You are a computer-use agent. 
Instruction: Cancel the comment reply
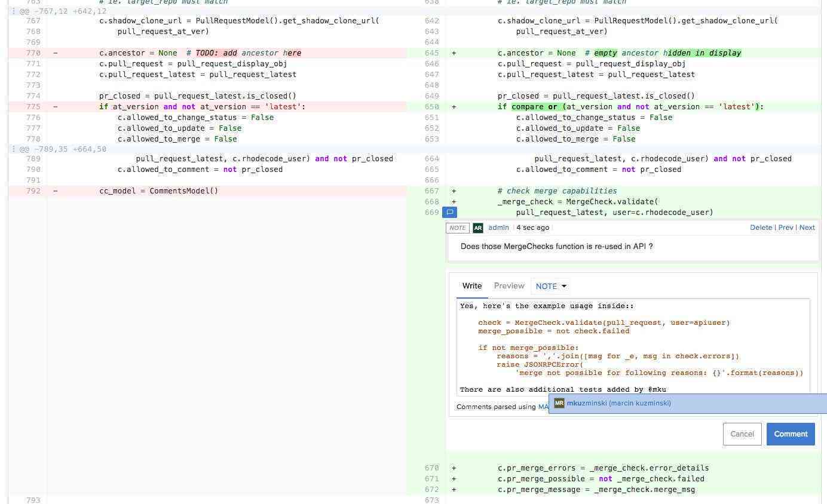[x=742, y=434]
